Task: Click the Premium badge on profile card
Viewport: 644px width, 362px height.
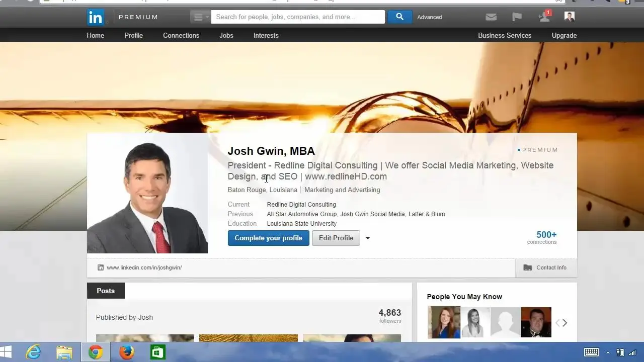Action: (x=537, y=149)
